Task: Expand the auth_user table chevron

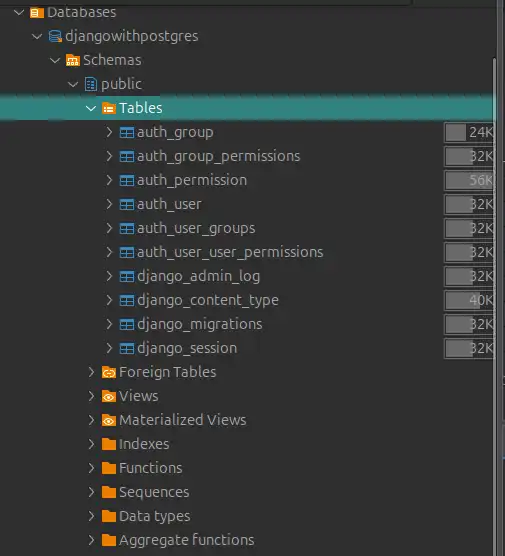Action: (x=109, y=204)
